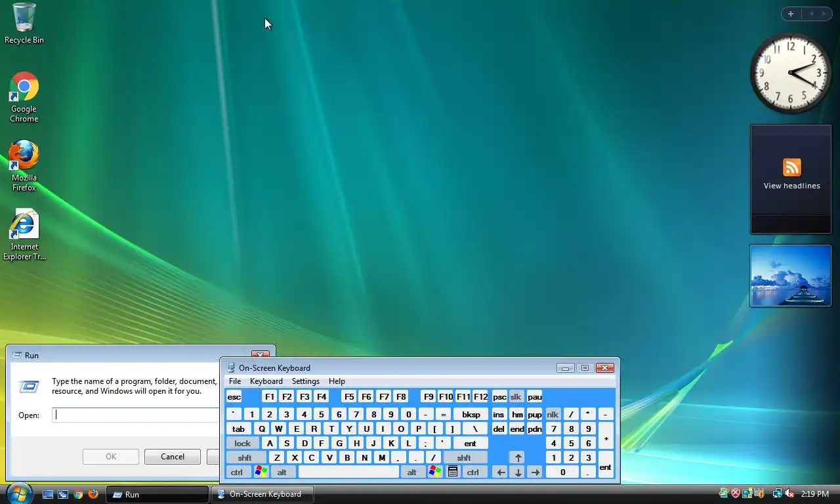Screen dimensions: 840x504
Task: Click the F12 function key
Action: (480, 396)
